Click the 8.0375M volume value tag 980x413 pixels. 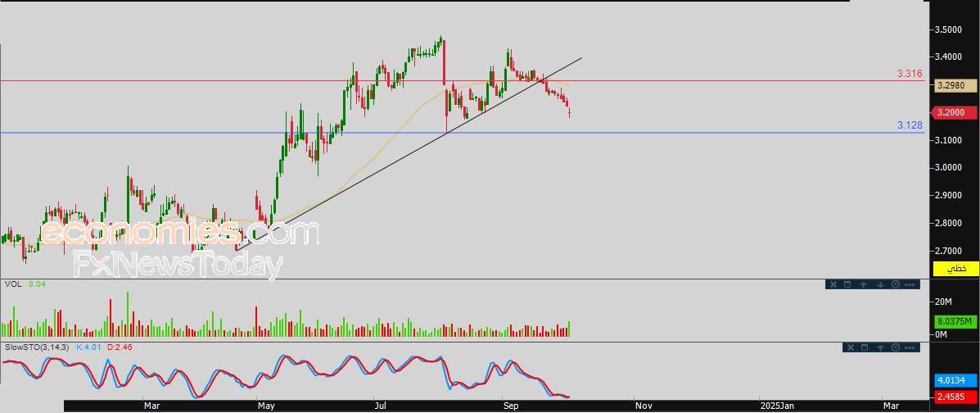tap(955, 322)
